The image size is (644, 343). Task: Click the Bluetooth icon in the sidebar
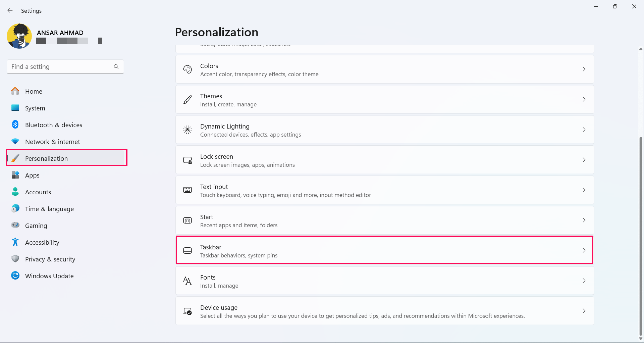click(x=15, y=125)
